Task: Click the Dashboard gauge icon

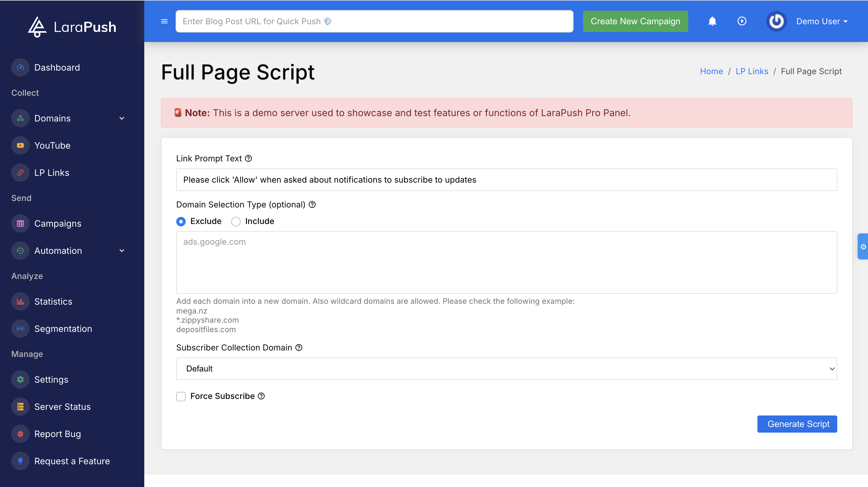Action: 21,67
